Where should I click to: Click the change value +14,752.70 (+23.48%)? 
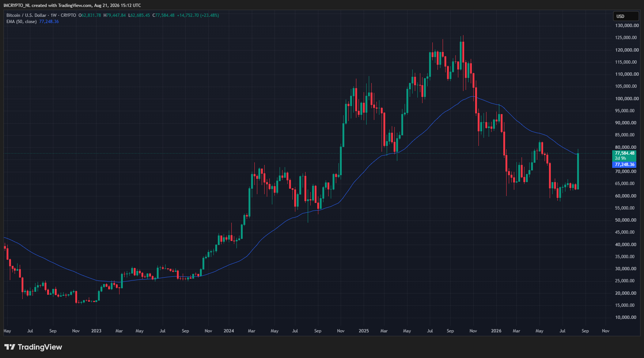click(198, 15)
